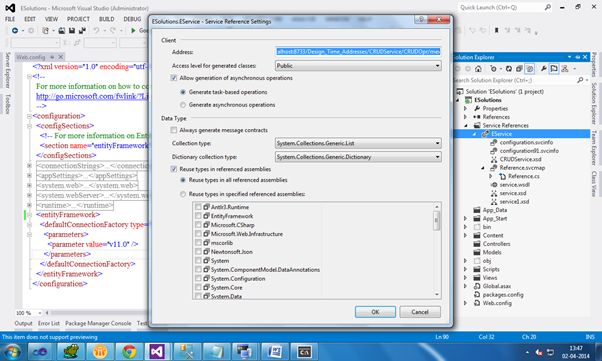Click the class diagram icon in Solution Explorer toolbar
This screenshot has height=361, width=602.
pyautogui.click(x=564, y=69)
